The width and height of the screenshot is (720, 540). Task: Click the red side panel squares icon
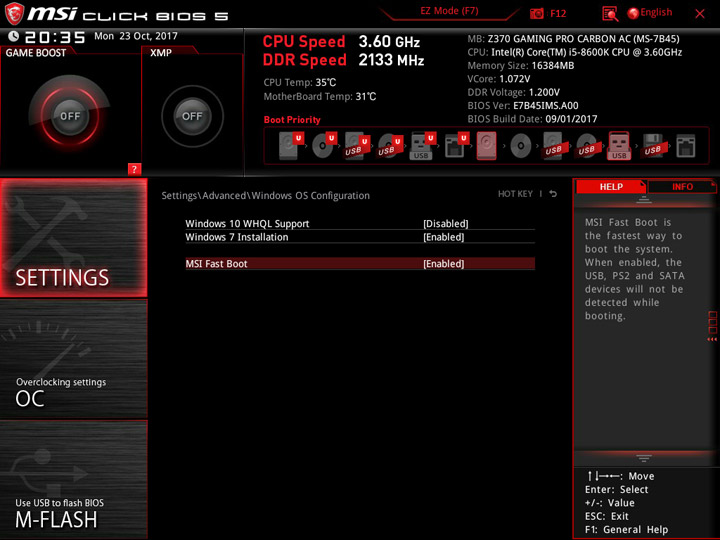point(712,325)
